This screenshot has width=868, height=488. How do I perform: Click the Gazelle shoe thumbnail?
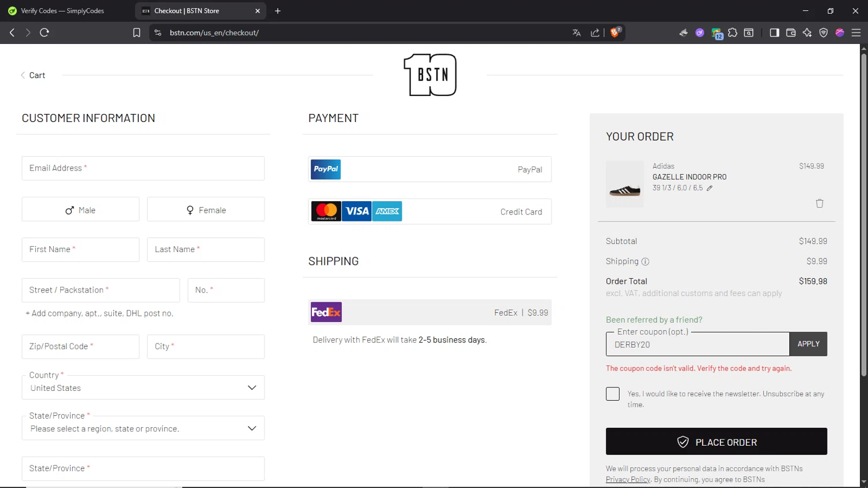(x=625, y=184)
